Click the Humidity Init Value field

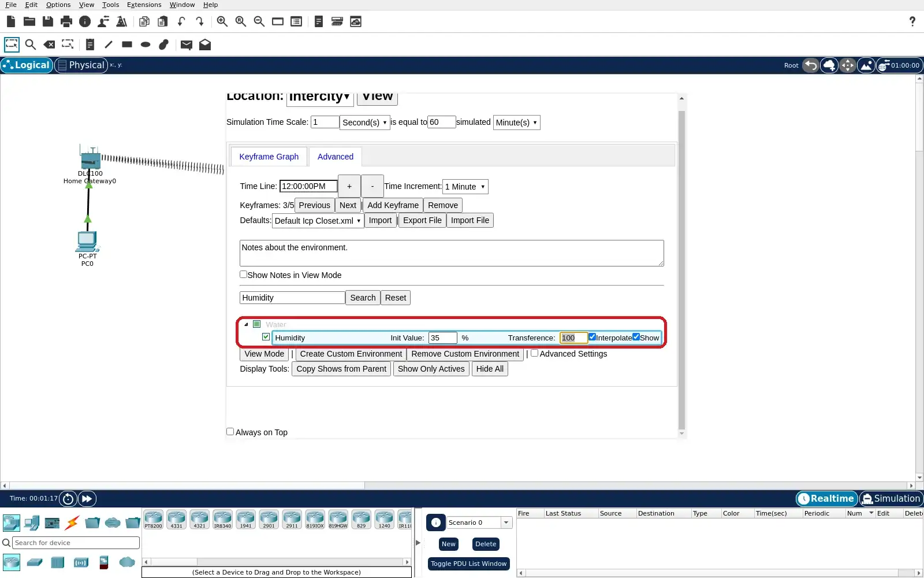click(443, 338)
